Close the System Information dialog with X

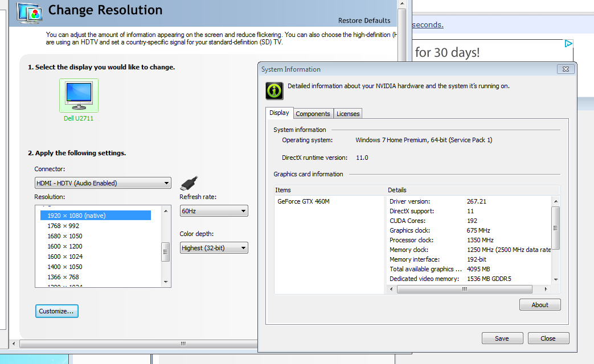tap(566, 69)
